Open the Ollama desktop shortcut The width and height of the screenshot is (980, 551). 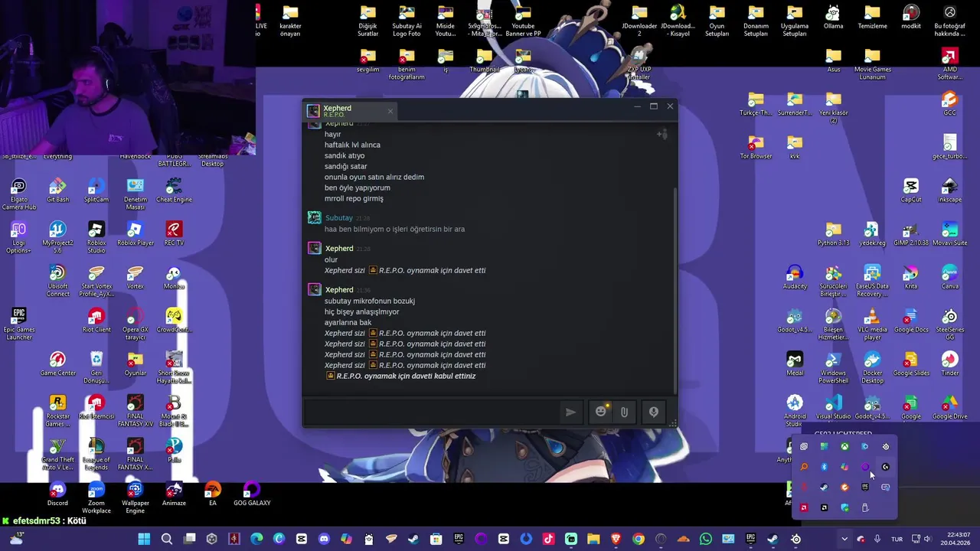833,17
